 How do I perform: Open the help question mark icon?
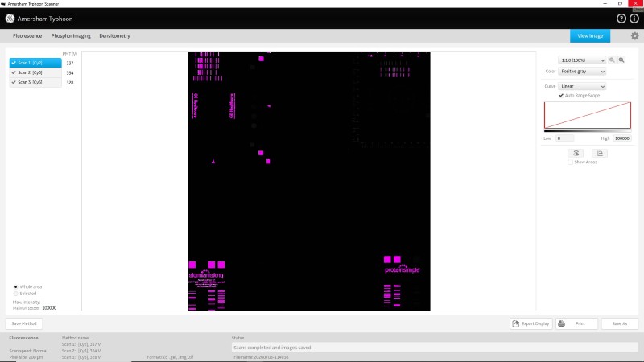point(621,19)
